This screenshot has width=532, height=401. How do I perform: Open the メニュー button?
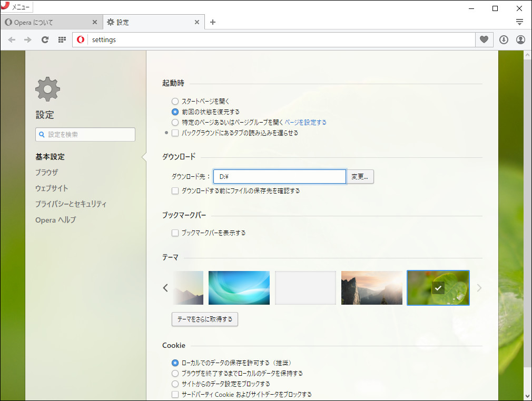pos(17,7)
